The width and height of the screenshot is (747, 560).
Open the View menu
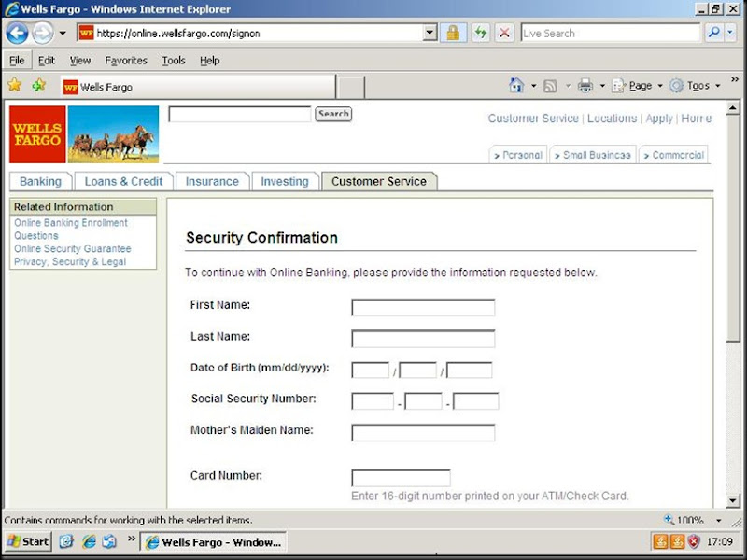pyautogui.click(x=79, y=61)
